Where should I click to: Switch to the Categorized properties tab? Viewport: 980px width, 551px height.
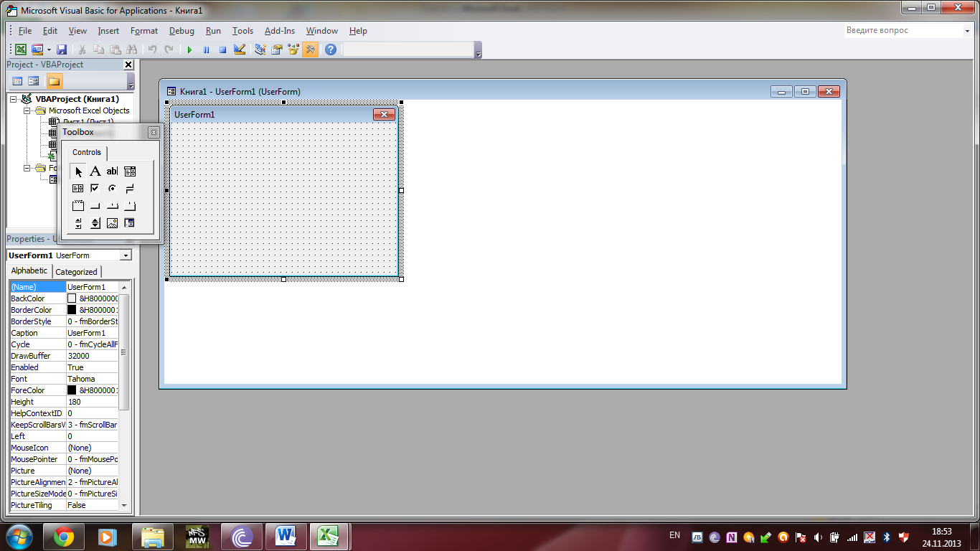coord(76,272)
